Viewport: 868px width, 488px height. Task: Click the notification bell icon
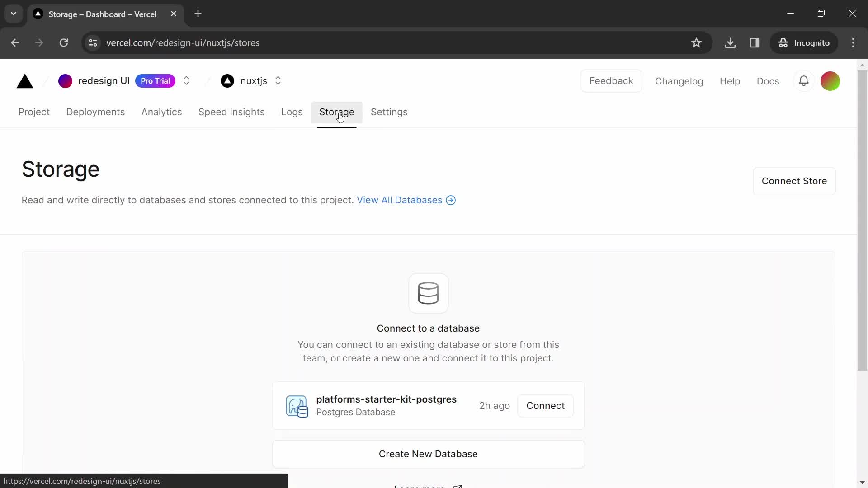804,80
